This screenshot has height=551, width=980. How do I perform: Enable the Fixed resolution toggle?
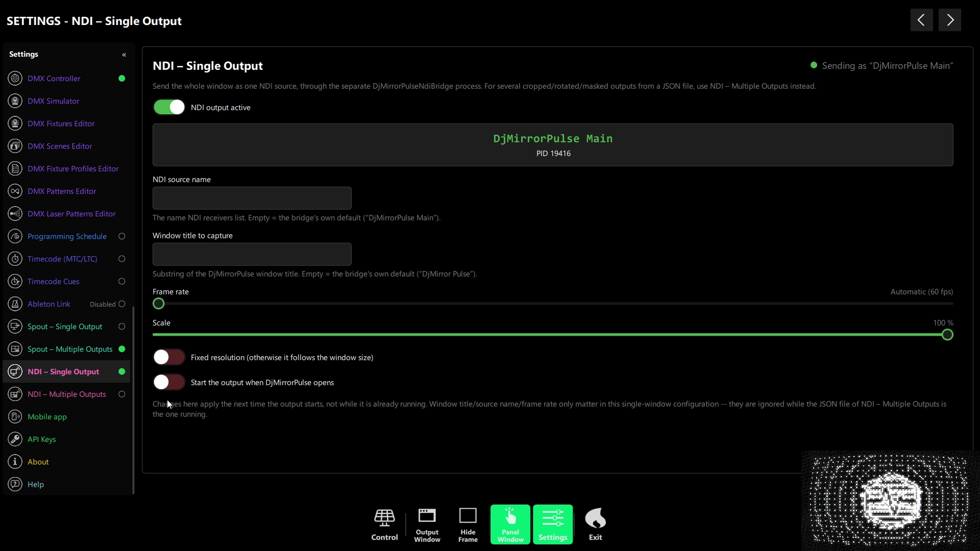point(169,357)
